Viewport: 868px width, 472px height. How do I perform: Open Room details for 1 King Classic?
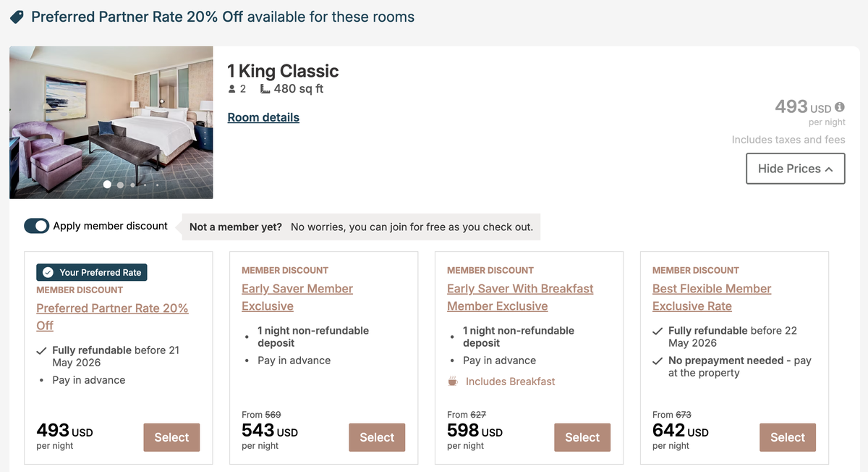click(263, 117)
